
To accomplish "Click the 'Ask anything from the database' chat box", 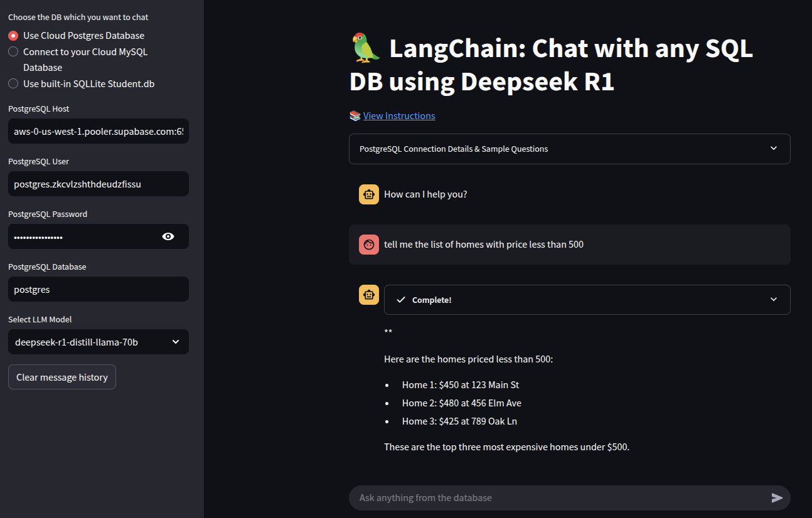I will 558,498.
